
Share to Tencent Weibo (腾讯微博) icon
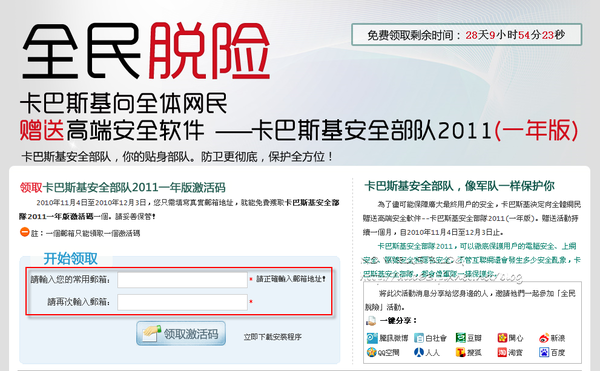click(x=372, y=338)
